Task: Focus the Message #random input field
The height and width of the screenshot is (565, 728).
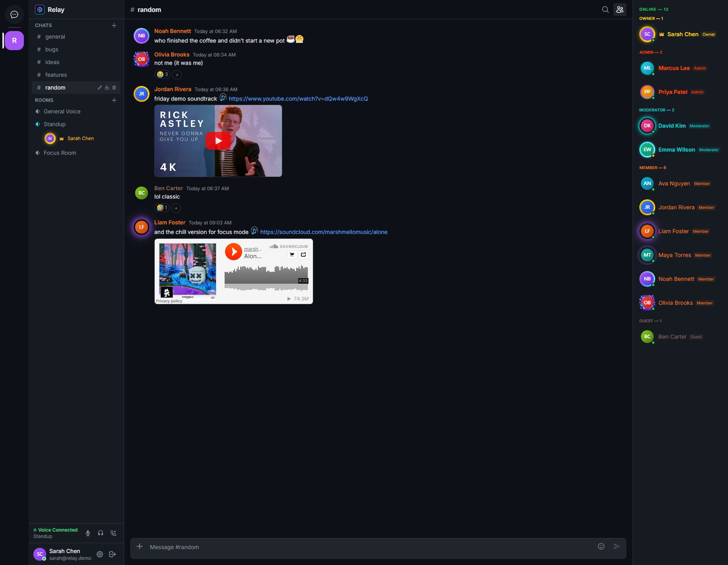Action: pos(371,547)
